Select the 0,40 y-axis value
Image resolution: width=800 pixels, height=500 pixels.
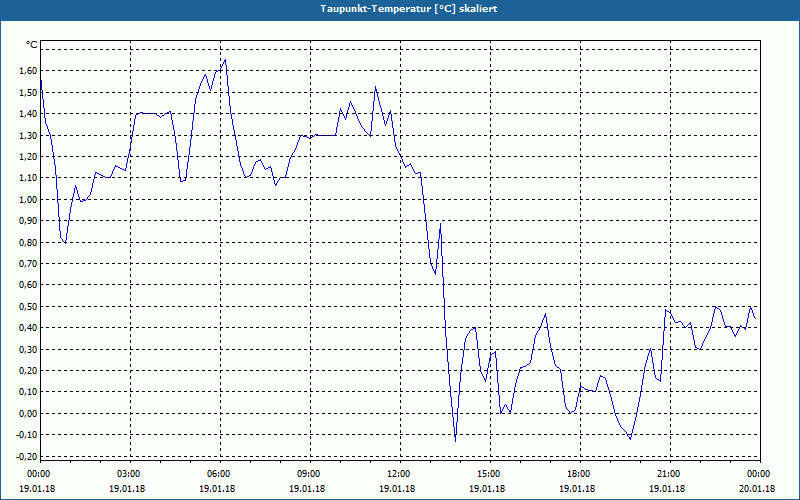click(29, 328)
